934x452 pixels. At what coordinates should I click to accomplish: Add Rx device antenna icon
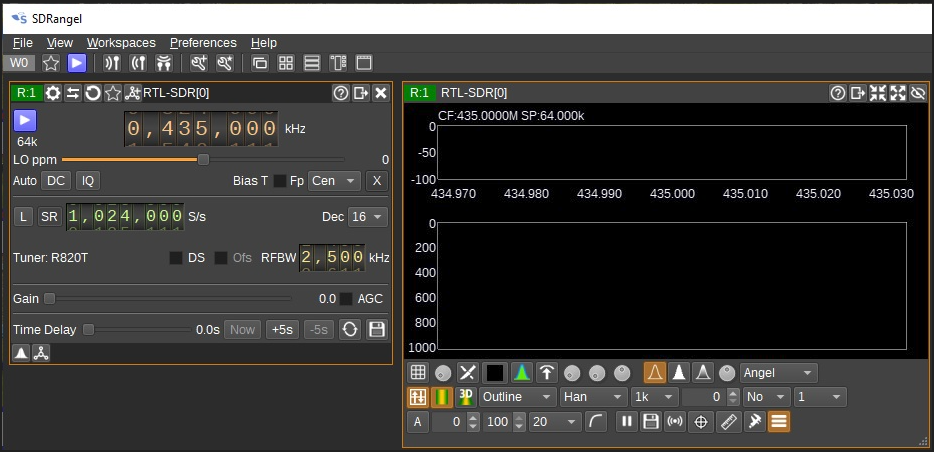(112, 63)
